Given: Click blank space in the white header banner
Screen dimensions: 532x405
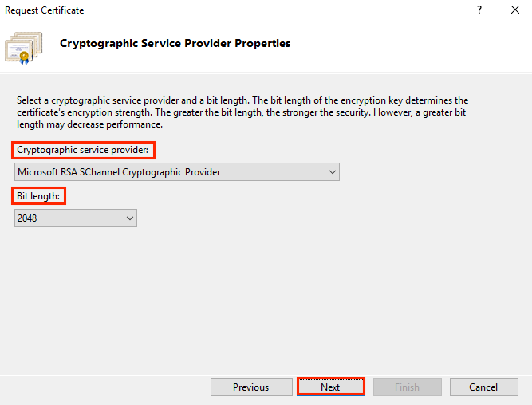Looking at the screenshot, I should (x=415, y=48).
